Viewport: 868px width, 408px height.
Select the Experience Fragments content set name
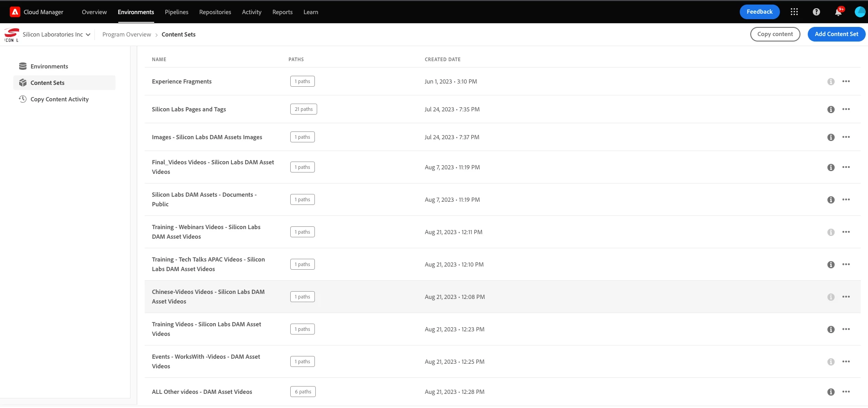coord(182,82)
